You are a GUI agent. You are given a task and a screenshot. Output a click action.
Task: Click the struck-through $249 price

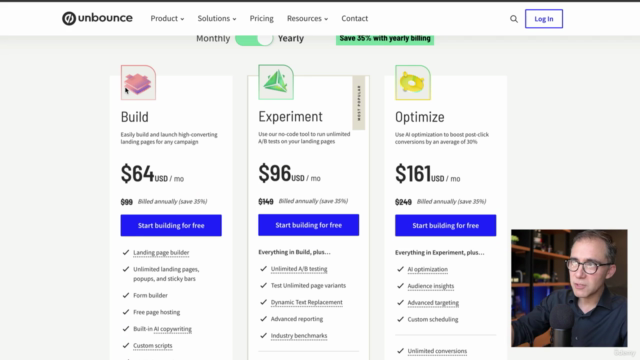(x=403, y=202)
